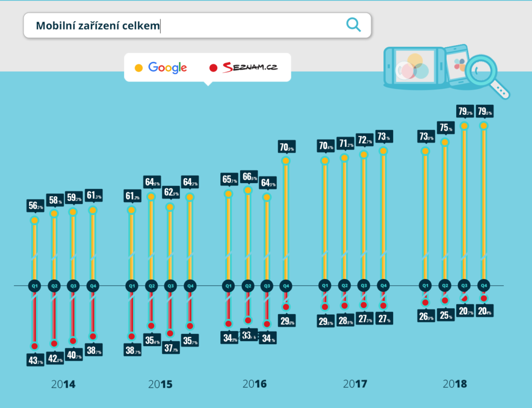The height and width of the screenshot is (408, 532).
Task: Click the Q2 marker for 2016
Action: point(248,286)
